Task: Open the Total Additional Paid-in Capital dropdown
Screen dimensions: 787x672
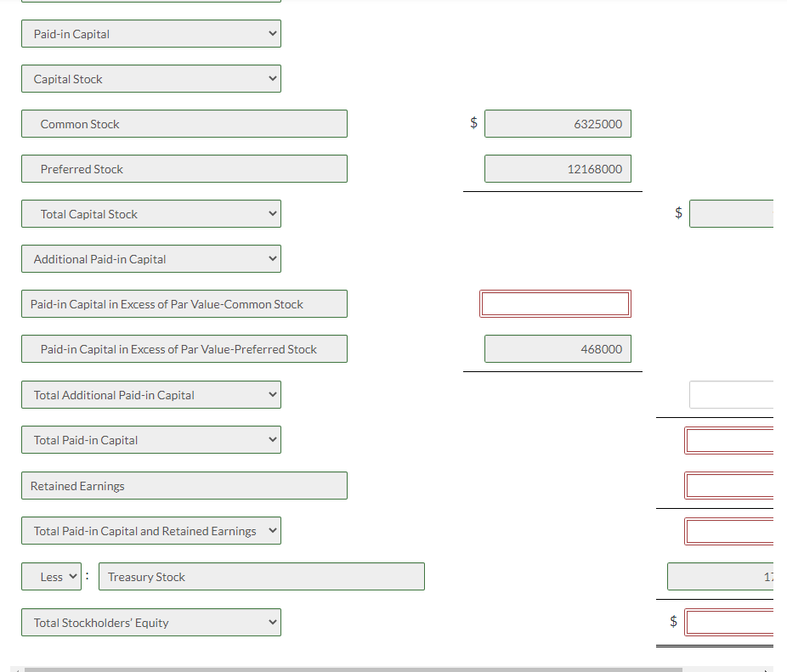Action: [151, 395]
